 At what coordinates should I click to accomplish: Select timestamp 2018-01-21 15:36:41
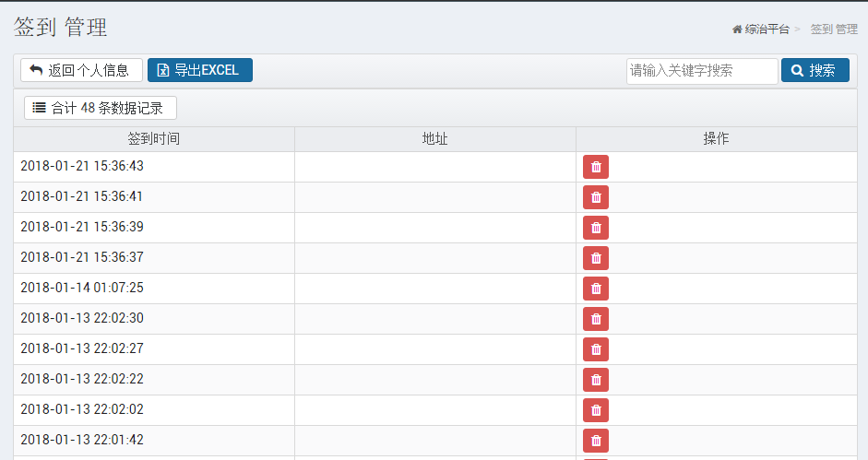coord(82,196)
